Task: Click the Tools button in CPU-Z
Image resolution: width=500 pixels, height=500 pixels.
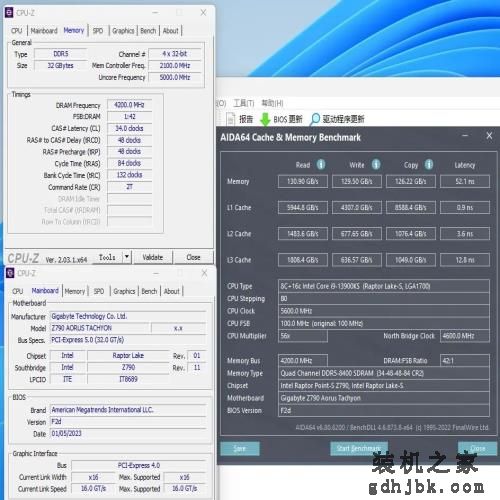Action: 107,257
